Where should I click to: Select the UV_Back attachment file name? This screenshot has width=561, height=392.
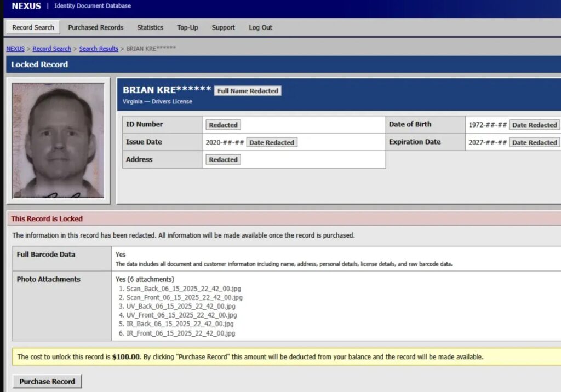click(x=181, y=306)
